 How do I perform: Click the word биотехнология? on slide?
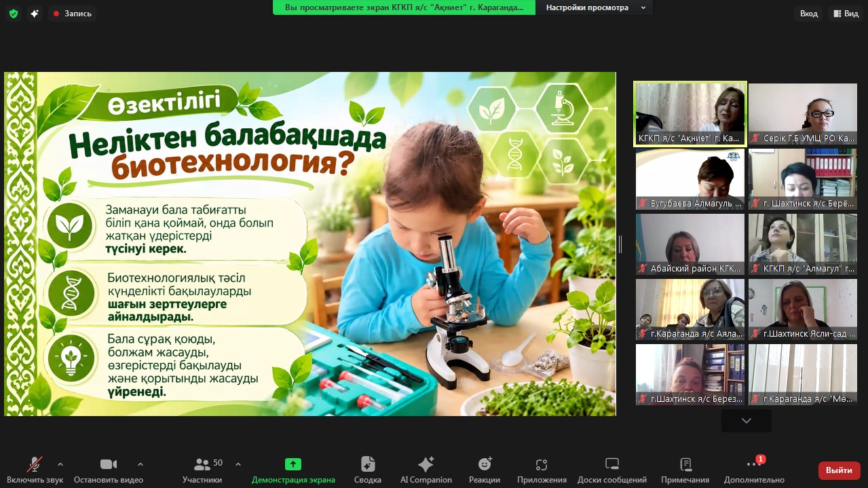233,166
